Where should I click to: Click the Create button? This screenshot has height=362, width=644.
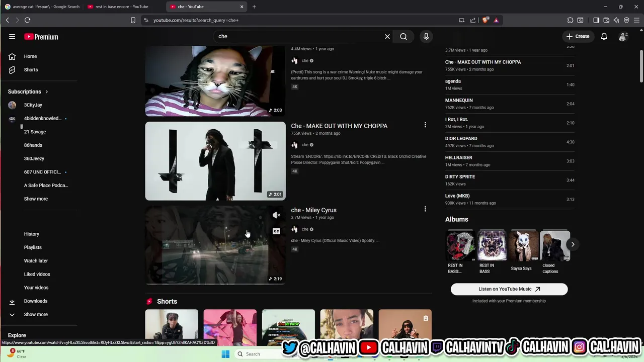click(x=578, y=36)
